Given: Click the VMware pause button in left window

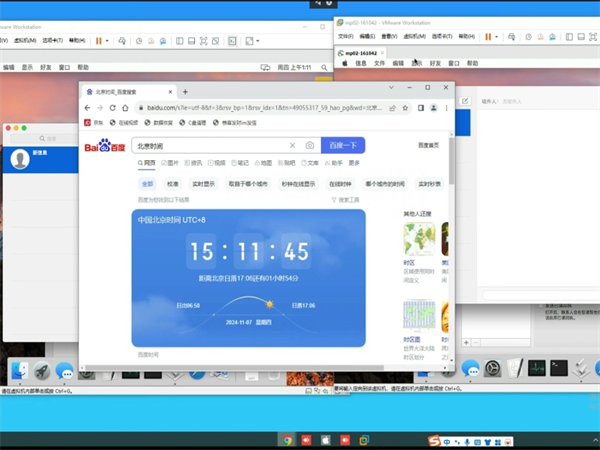Looking at the screenshot, I should click(99, 41).
